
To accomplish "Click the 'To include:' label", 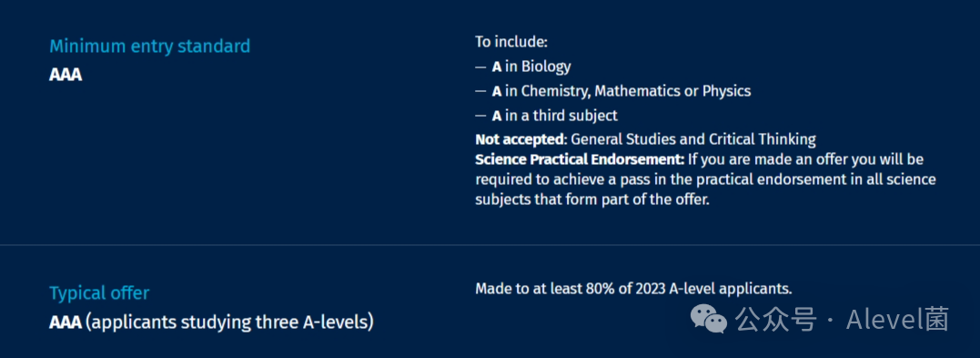I will [511, 42].
